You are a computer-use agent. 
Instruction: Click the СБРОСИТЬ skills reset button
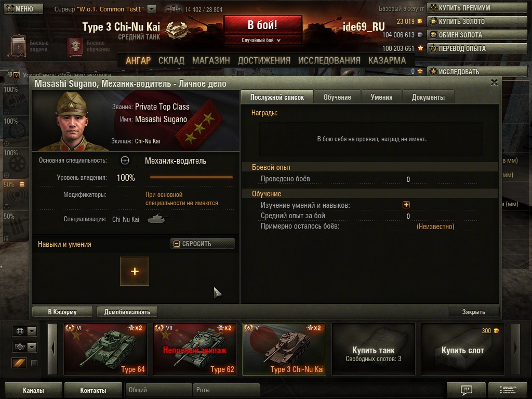coord(203,244)
